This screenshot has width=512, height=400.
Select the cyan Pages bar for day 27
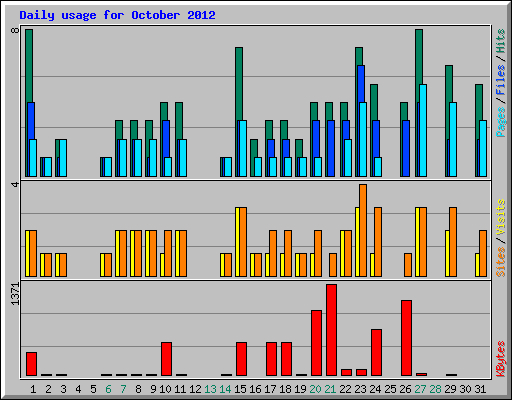423,130
